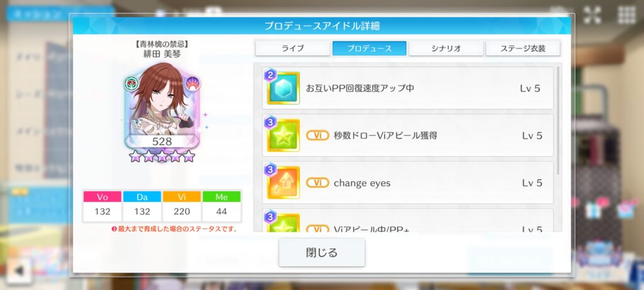Screen dimensions: 644x290
Task: Click the back arrow at bottom left
Action: (x=18, y=270)
